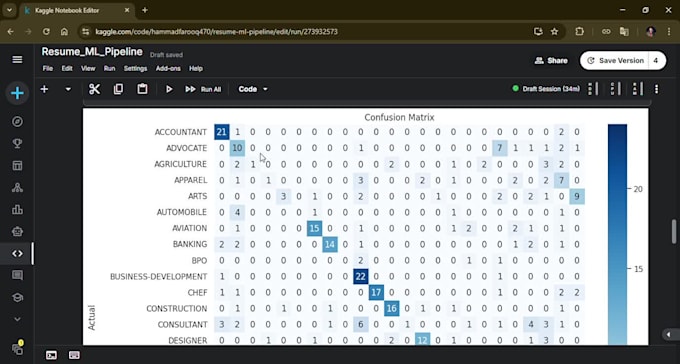Open the Kaggle hamburger menu
The width and height of the screenshot is (680, 364).
pyautogui.click(x=17, y=59)
